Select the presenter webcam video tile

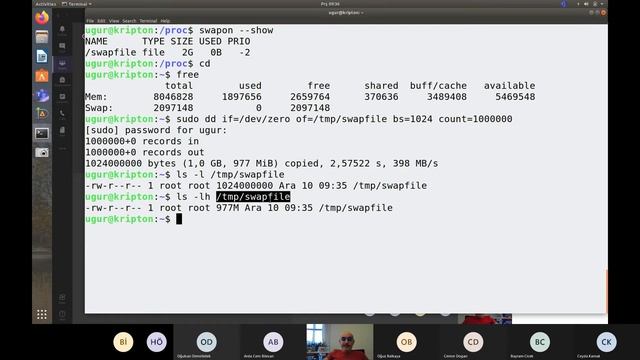pos(340,342)
